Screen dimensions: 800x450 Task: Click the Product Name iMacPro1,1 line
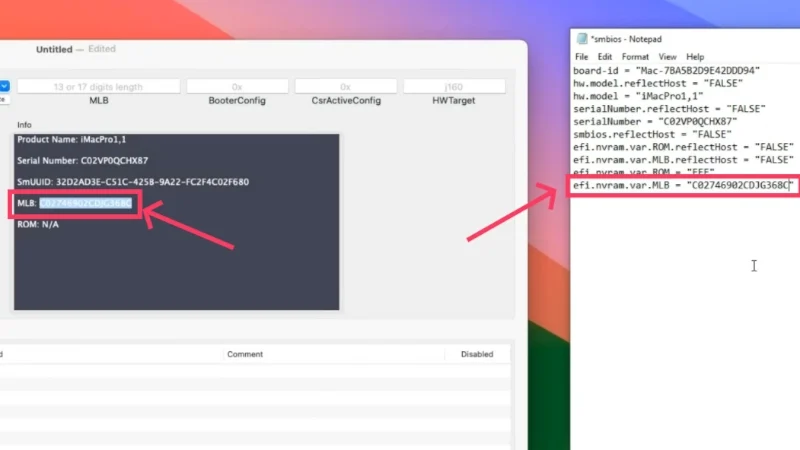pos(71,139)
